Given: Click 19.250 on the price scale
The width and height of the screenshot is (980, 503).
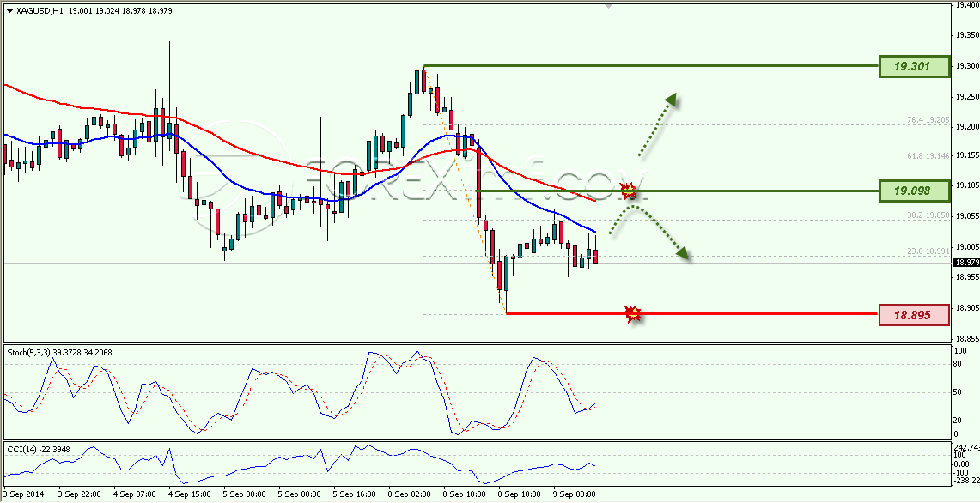Looking at the screenshot, I should click(x=967, y=96).
